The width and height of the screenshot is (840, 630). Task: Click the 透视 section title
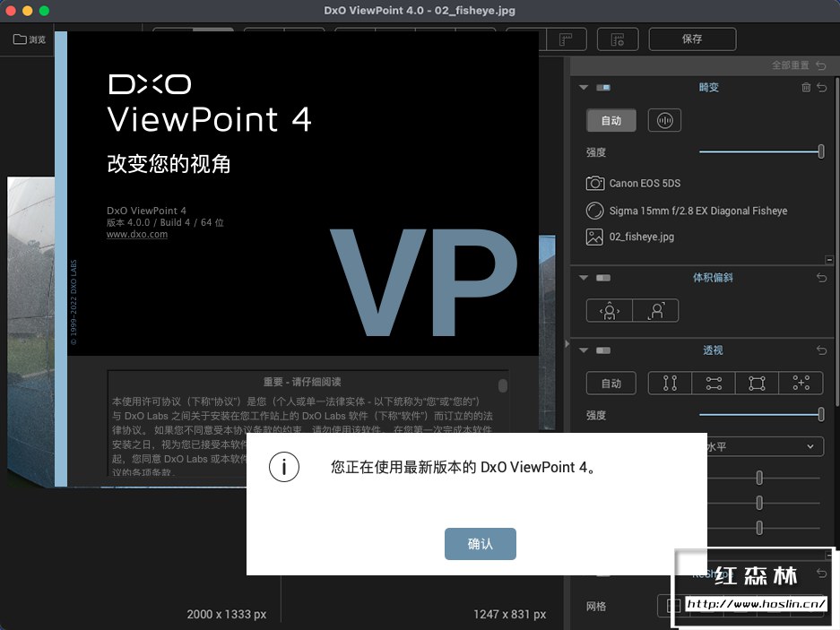click(x=713, y=350)
